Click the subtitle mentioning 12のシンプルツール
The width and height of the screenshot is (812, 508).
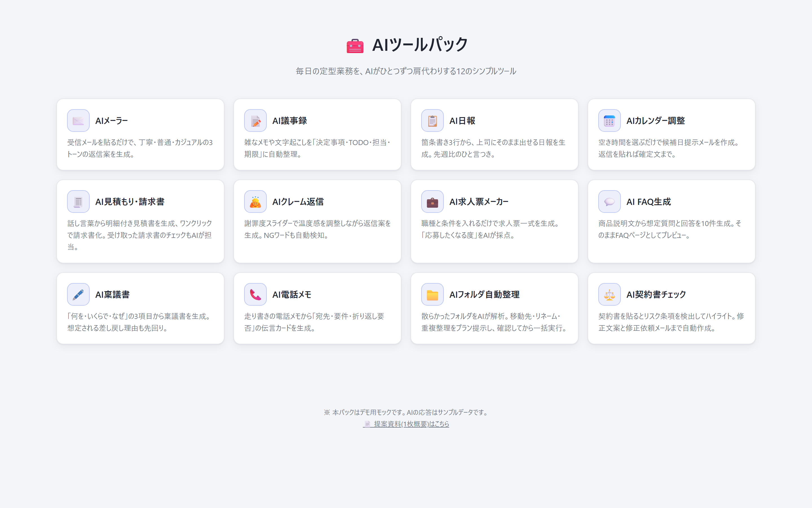tap(406, 71)
